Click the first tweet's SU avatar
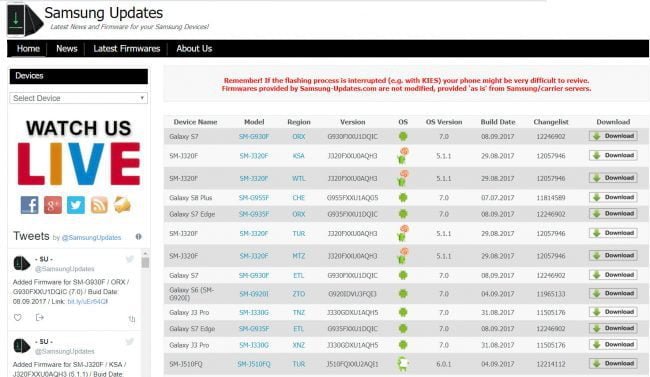650x377 pixels. pyautogui.click(x=22, y=263)
